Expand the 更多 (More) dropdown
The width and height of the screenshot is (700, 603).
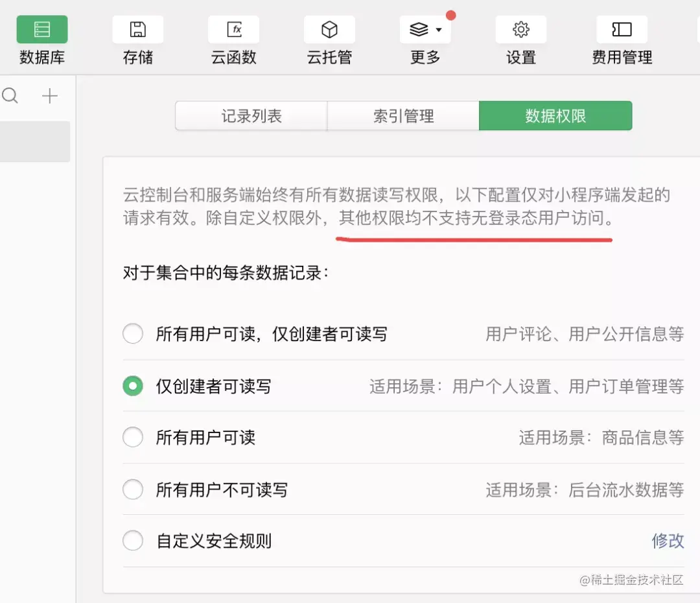pos(424,29)
